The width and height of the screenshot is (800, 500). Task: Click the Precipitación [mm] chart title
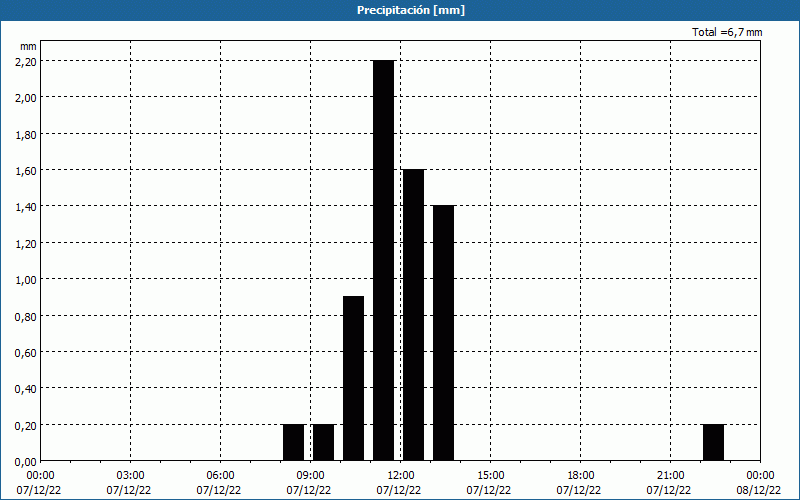[411, 10]
